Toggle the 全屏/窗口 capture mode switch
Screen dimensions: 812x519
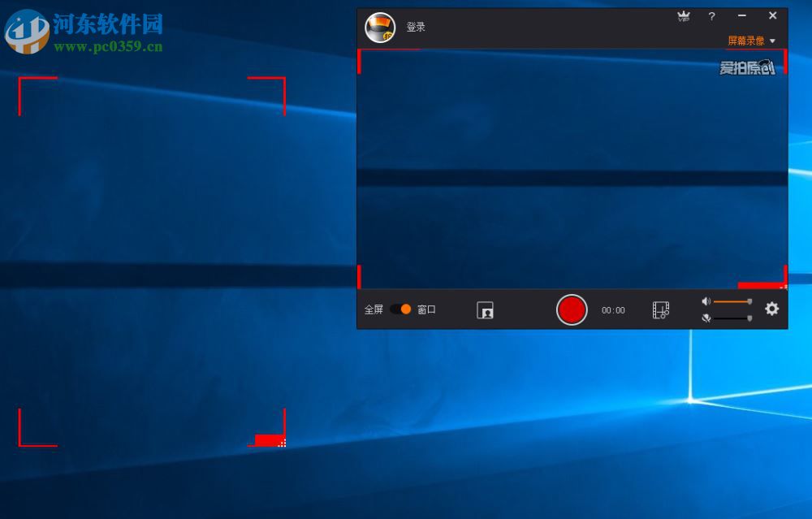400,309
